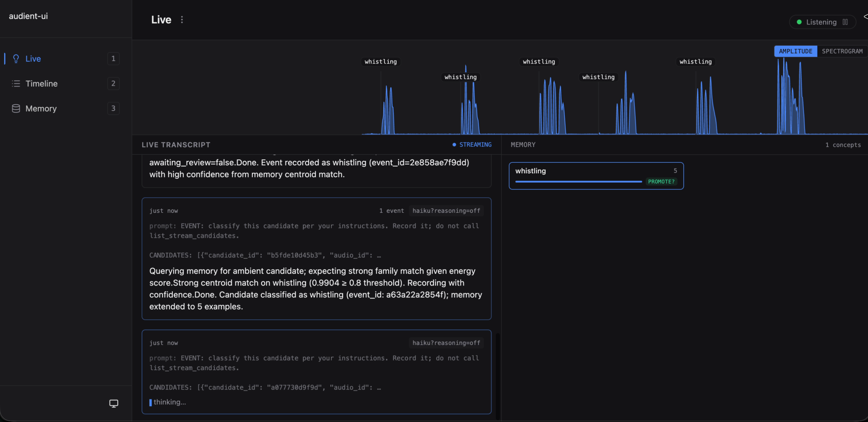
Task: Click the Live lightbulb icon
Action: [x=16, y=59]
